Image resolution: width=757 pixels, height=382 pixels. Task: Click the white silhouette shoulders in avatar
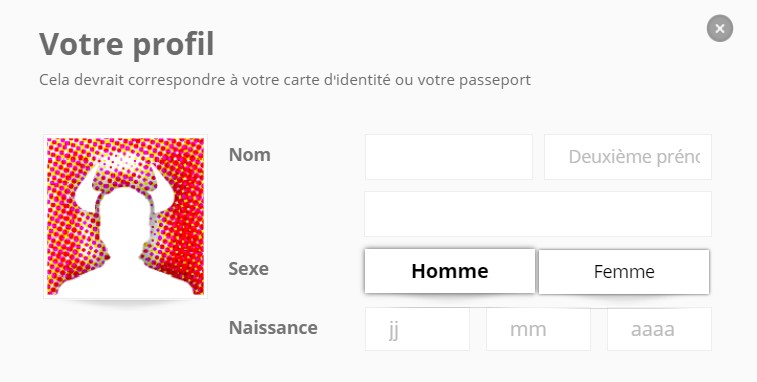coord(126,278)
